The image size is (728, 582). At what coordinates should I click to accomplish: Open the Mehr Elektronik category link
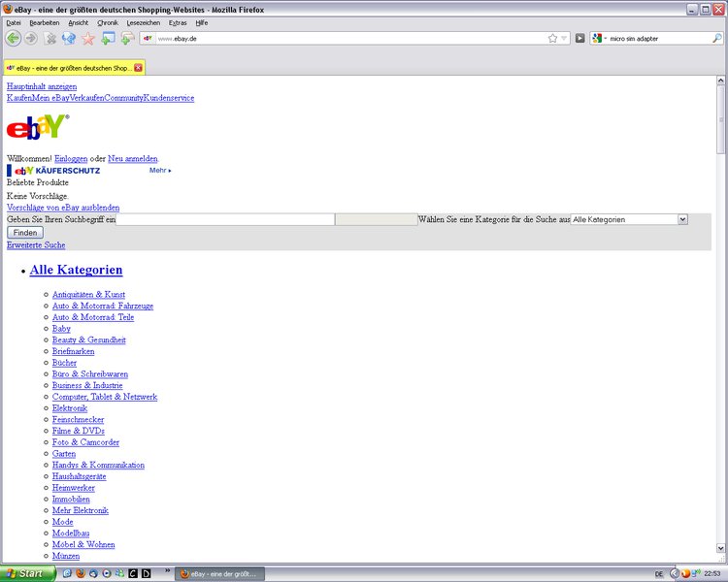tap(80, 510)
